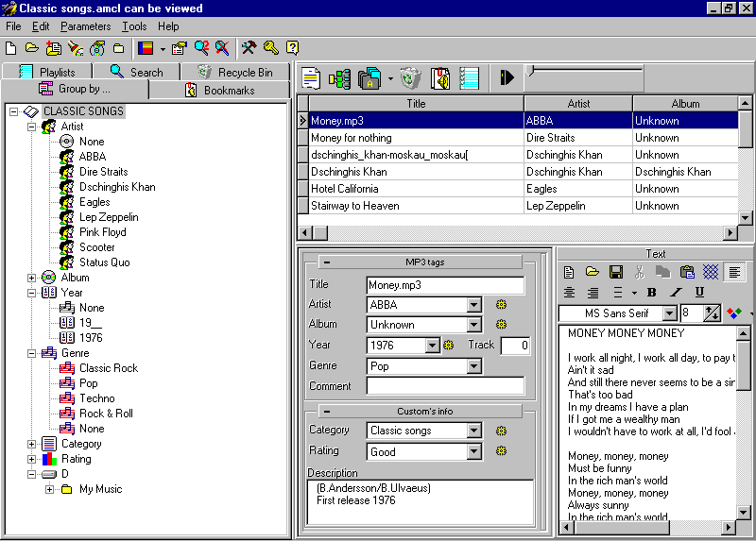Click the New file icon in main toolbar

10,48
